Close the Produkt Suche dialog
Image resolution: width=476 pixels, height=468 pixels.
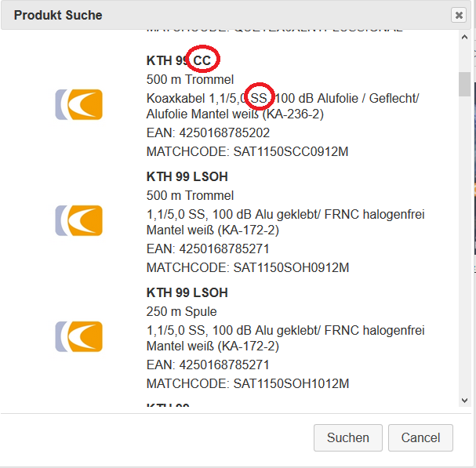pyautogui.click(x=459, y=15)
